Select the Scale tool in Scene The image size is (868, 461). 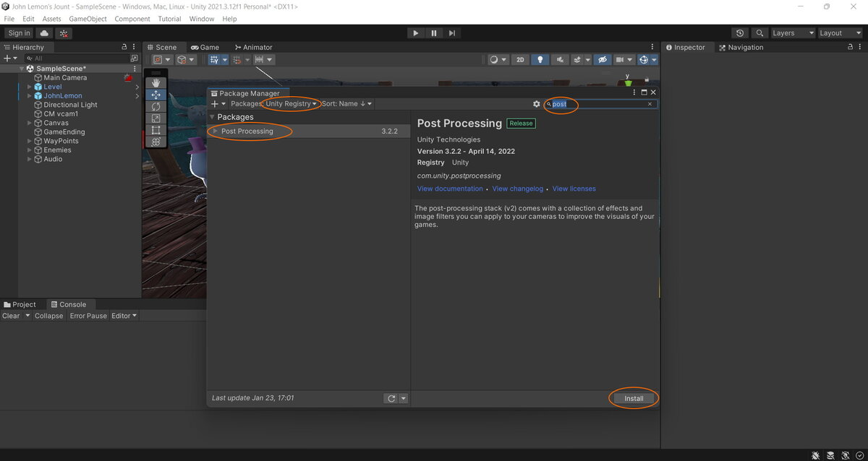[156, 118]
